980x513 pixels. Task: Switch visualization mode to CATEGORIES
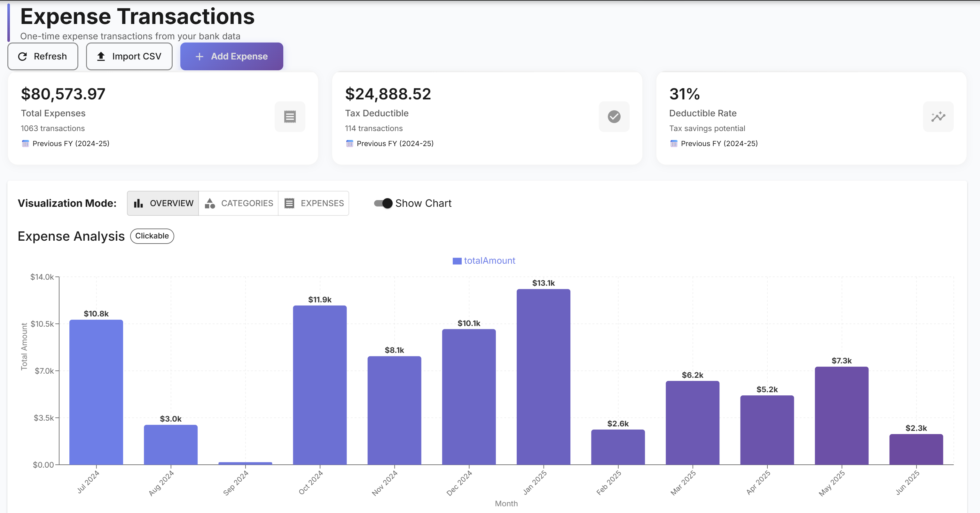click(239, 203)
